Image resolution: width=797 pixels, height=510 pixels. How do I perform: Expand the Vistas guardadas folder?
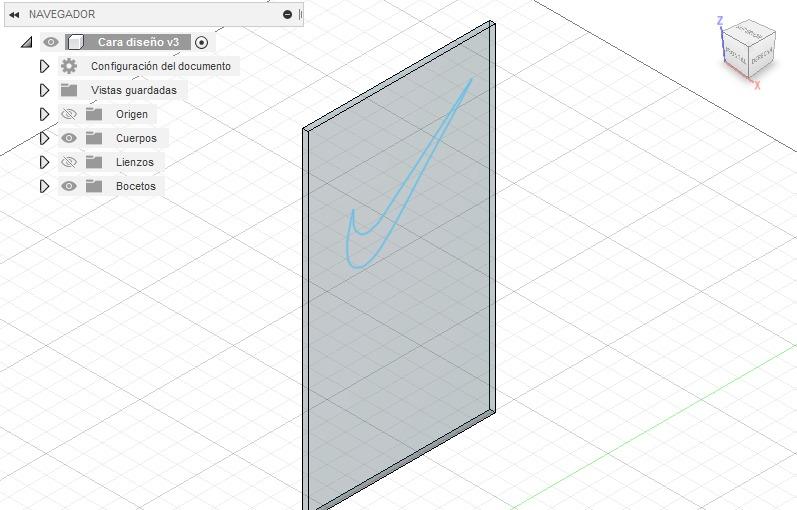pyautogui.click(x=44, y=90)
